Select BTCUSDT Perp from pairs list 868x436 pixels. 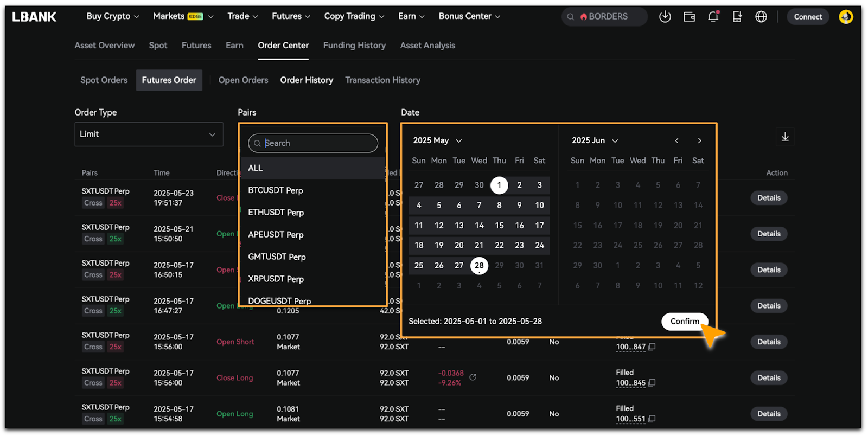(276, 190)
